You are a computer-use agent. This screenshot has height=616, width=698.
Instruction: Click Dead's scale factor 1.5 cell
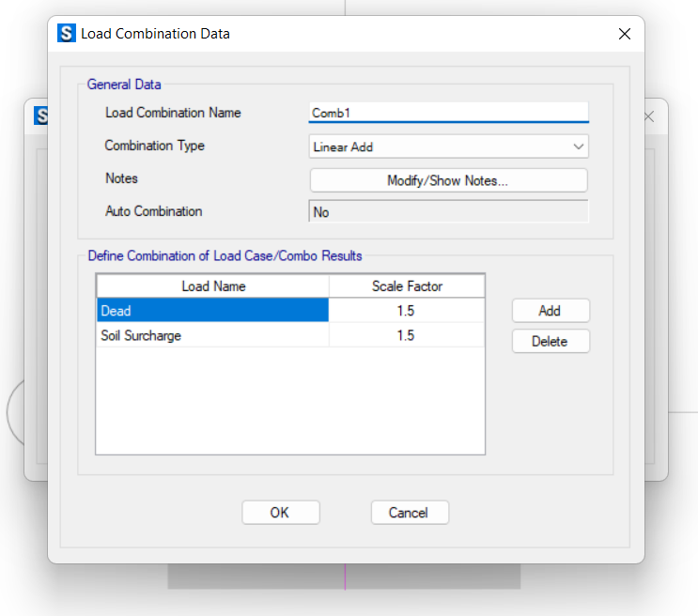[407, 310]
